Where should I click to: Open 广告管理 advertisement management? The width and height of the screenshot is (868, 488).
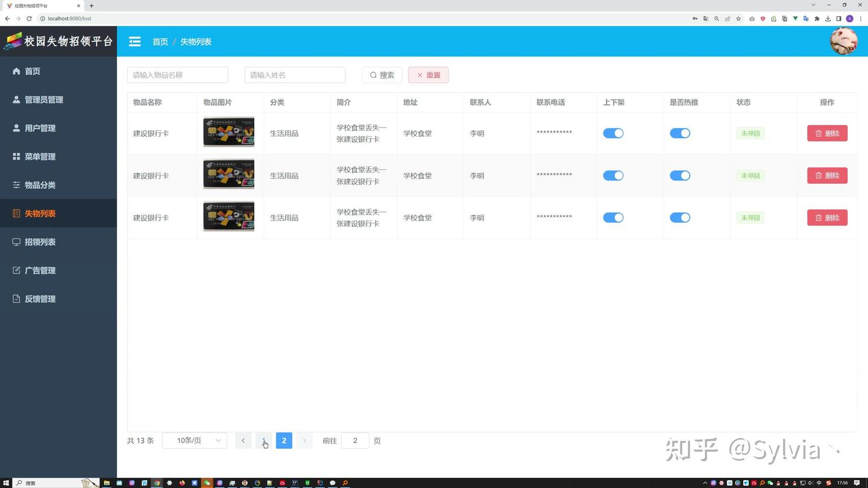point(40,270)
